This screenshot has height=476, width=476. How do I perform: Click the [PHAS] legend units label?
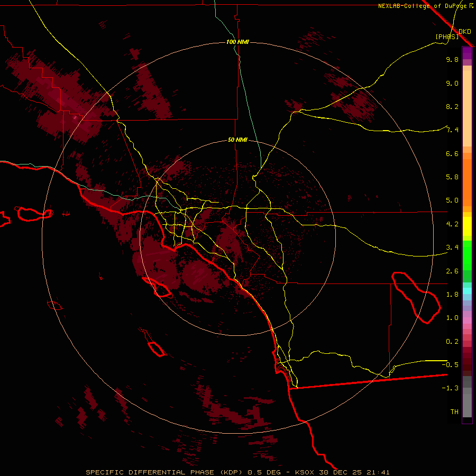point(446,36)
